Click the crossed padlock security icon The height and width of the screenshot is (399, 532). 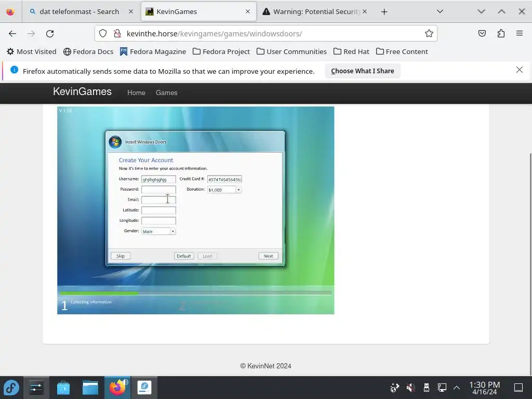117,33
